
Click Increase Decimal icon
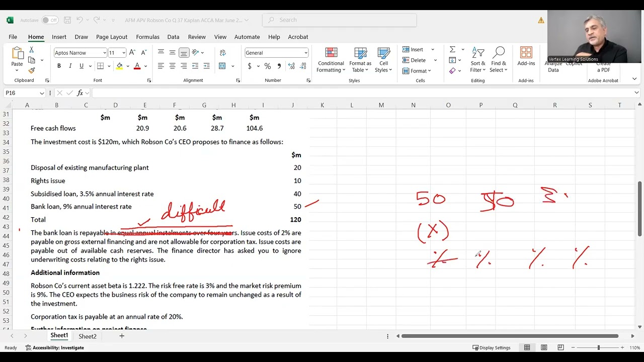tap(292, 66)
